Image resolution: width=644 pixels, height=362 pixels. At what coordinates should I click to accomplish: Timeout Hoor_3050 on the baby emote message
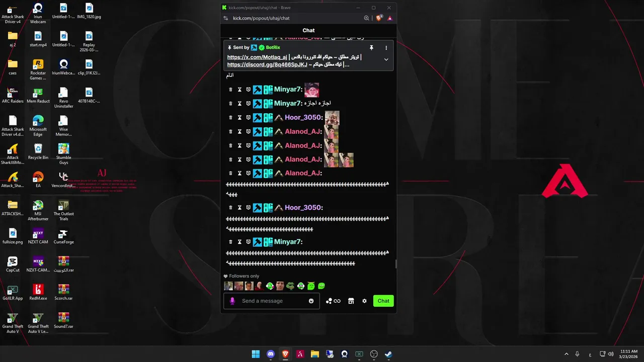(239, 118)
